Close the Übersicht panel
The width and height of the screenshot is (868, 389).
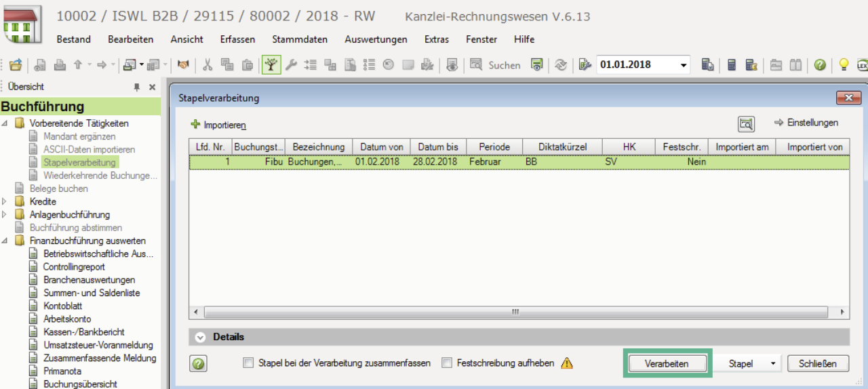(152, 87)
